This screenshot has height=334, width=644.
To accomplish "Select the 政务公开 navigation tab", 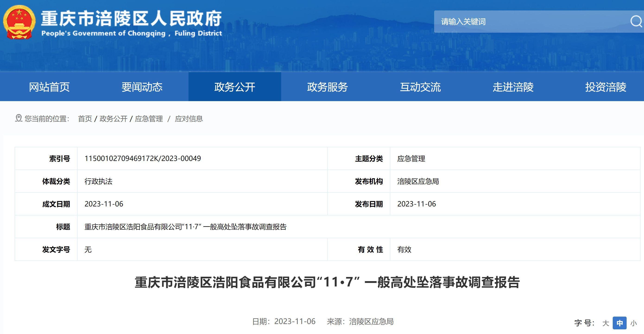I will [235, 87].
